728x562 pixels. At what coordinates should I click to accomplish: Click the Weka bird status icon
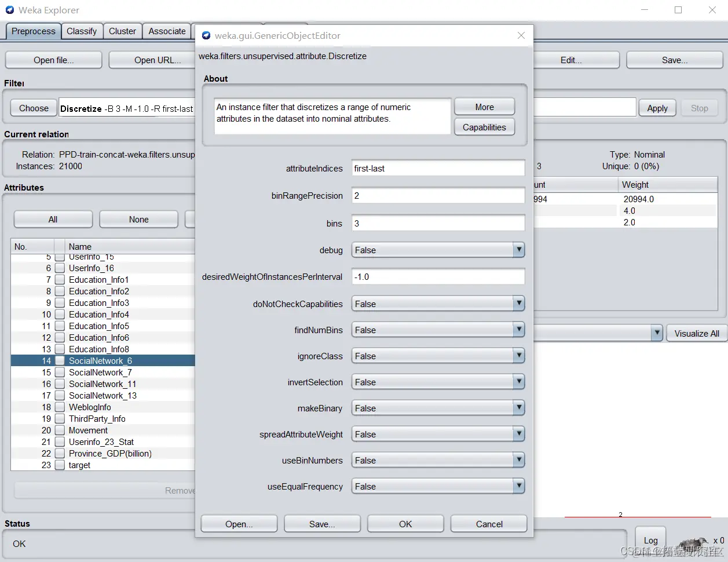pos(693,543)
